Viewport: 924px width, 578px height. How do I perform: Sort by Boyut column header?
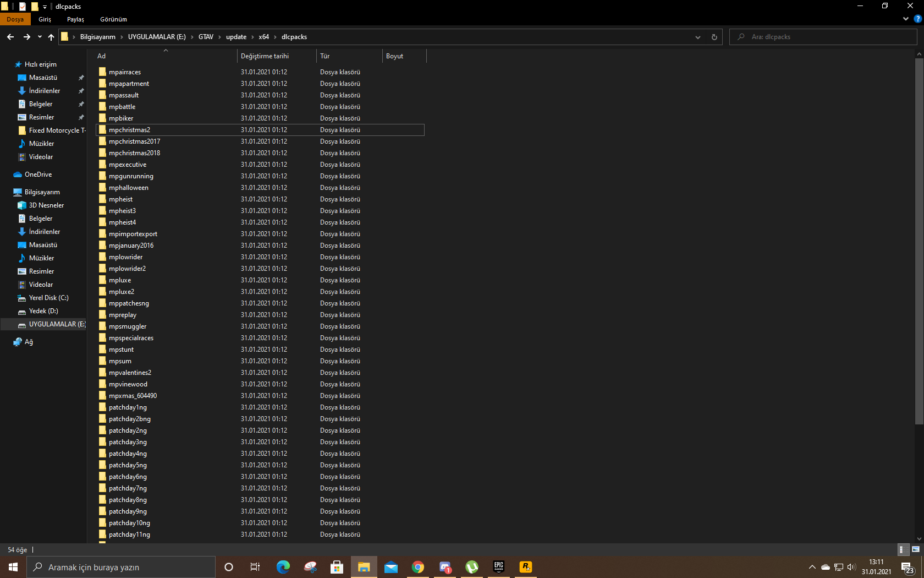(404, 56)
